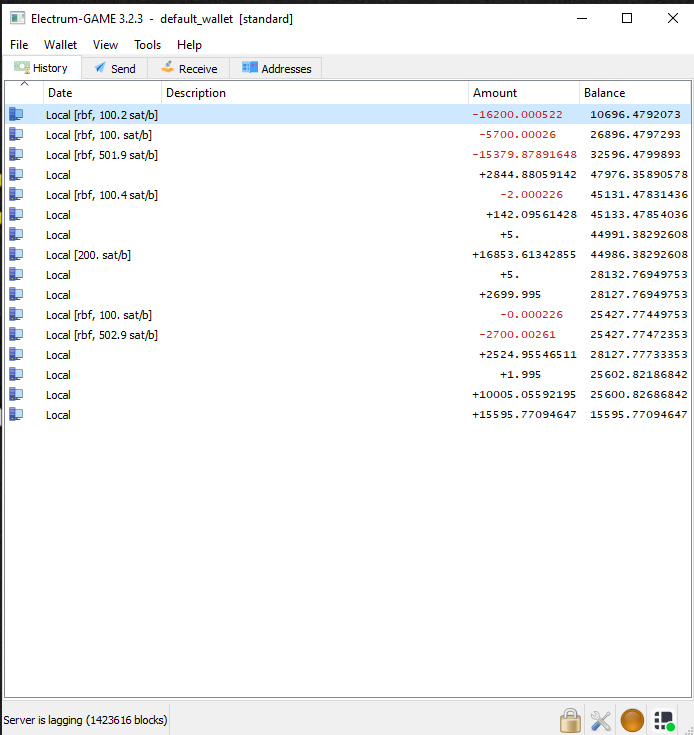The image size is (694, 735).
Task: Click the password lock icon in status bar
Action: pos(570,720)
